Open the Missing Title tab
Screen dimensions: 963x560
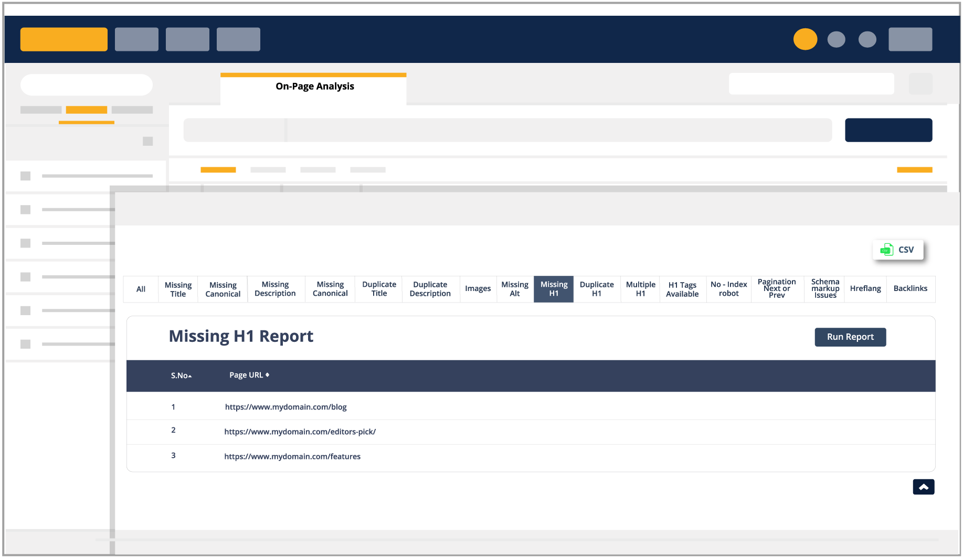click(178, 289)
